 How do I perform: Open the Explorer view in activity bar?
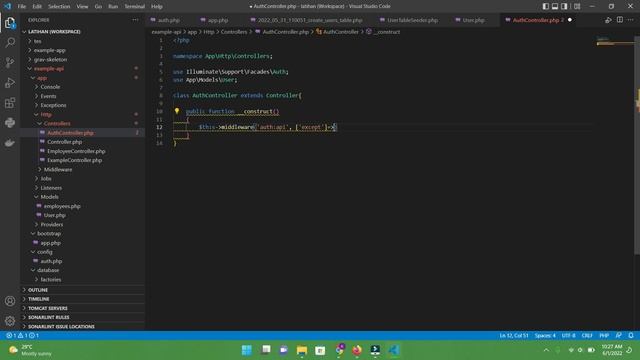(x=10, y=22)
